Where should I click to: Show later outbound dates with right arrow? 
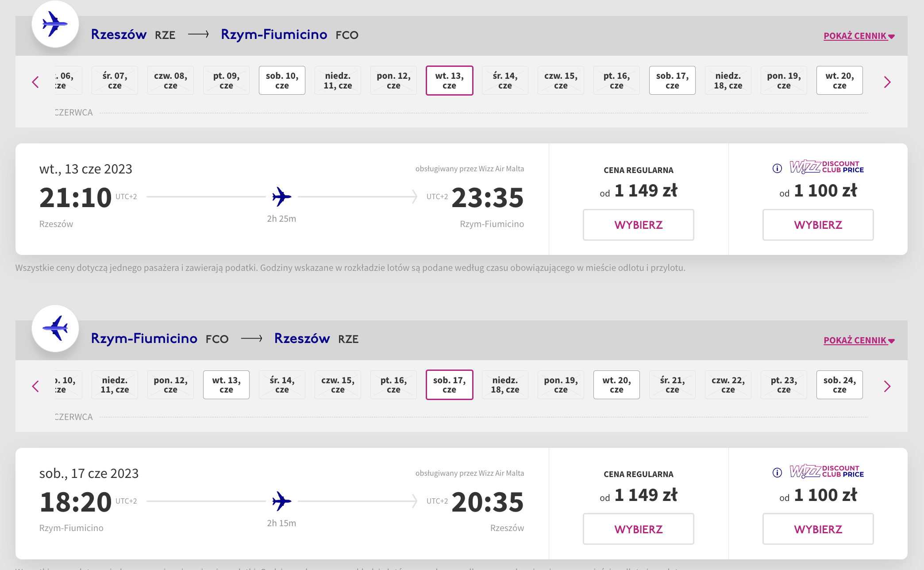887,82
